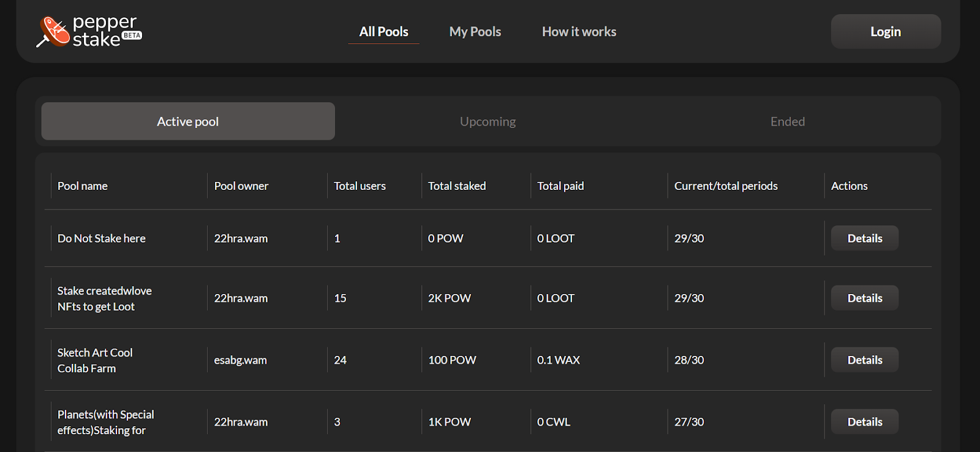980x452 pixels.
Task: Click the Total paid column header
Action: (x=560, y=186)
